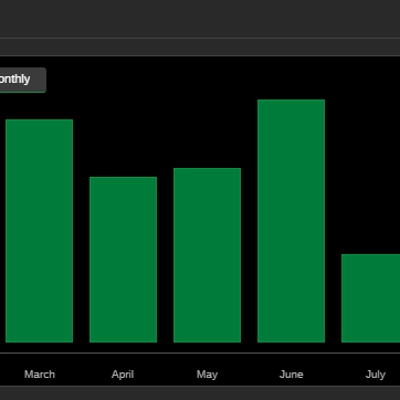Viewport: 400px width, 400px height.
Task: Select the Monthly view button
Action: (23, 80)
